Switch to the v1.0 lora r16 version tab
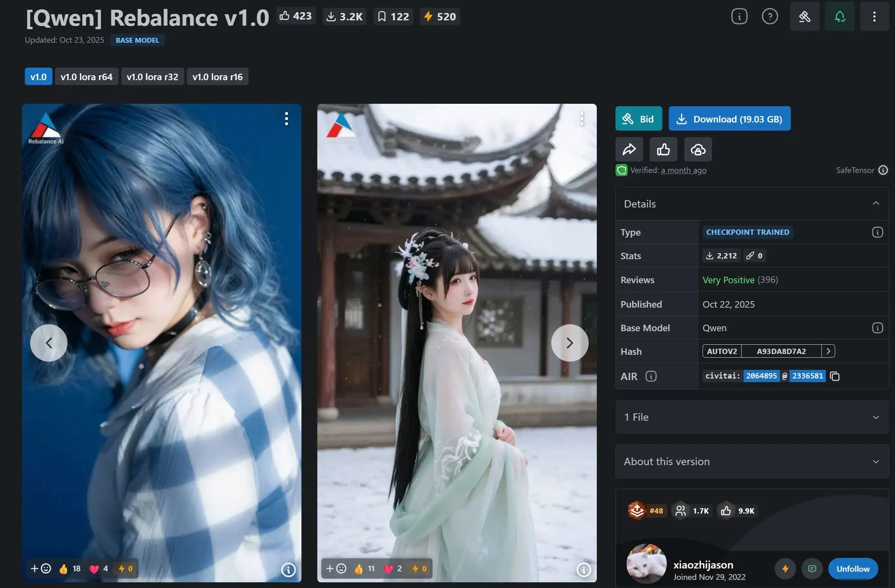Viewport: 895px width, 588px height. click(x=218, y=76)
